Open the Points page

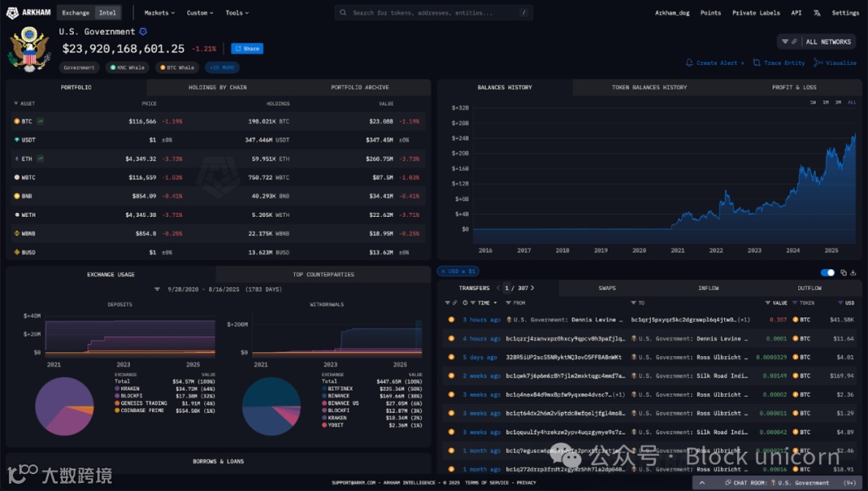click(x=710, y=13)
